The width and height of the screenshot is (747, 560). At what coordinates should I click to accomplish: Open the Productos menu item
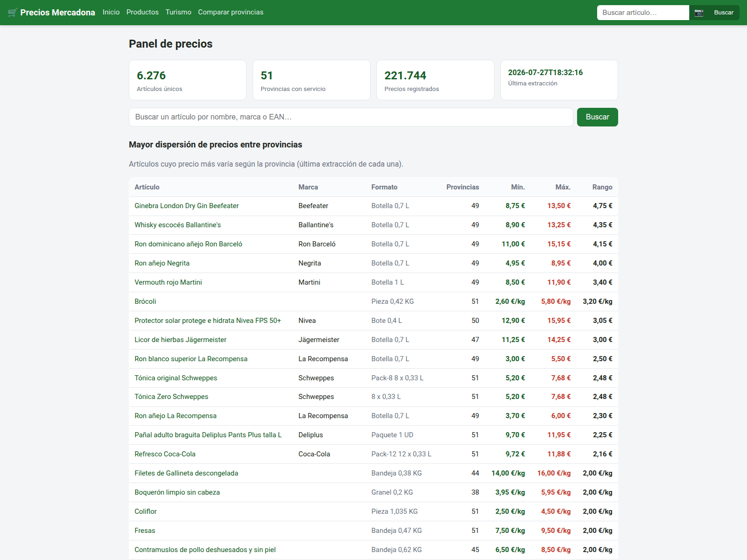[142, 12]
